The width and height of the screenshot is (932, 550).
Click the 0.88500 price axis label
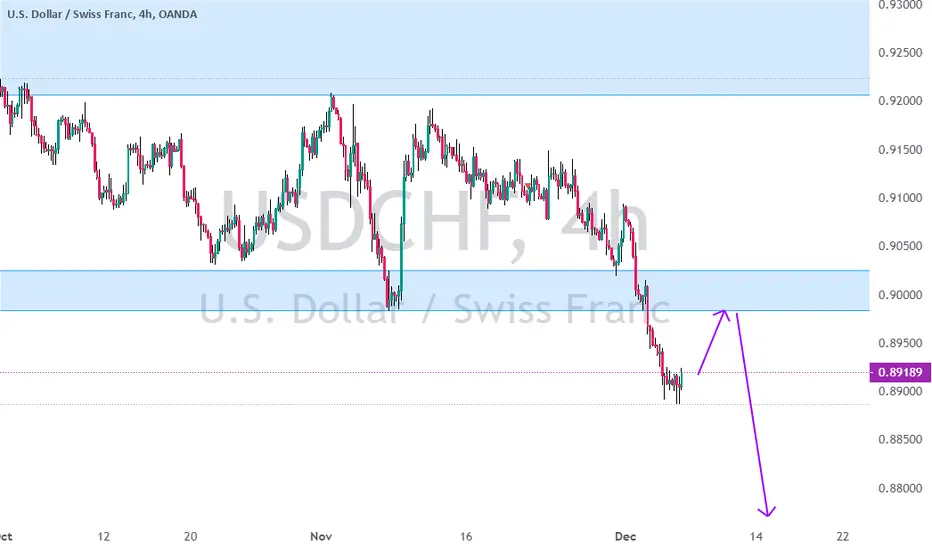[x=900, y=439]
